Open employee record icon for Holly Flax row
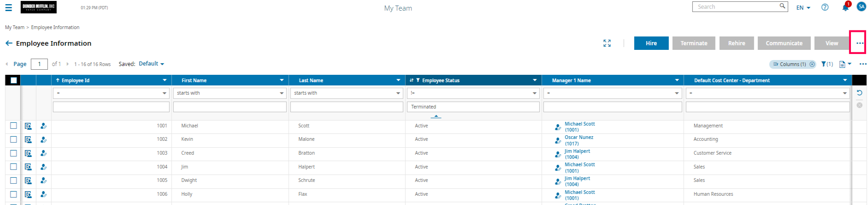 (28, 194)
